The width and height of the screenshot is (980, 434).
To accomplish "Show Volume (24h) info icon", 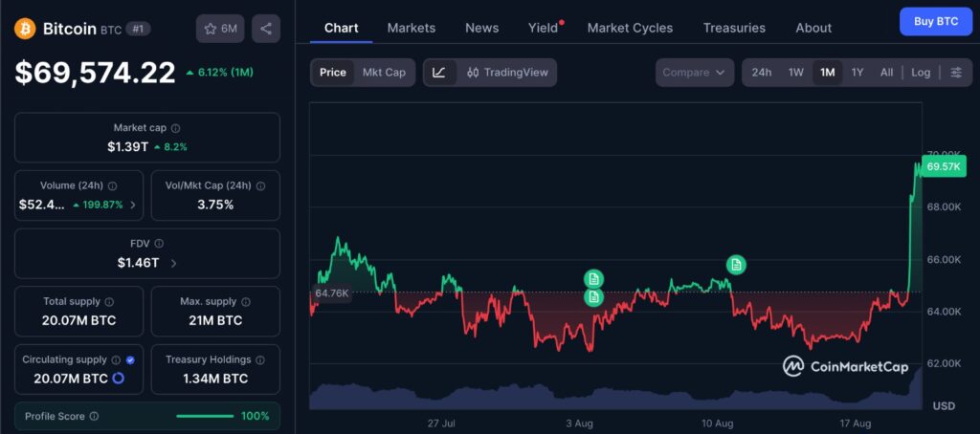I will [113, 186].
